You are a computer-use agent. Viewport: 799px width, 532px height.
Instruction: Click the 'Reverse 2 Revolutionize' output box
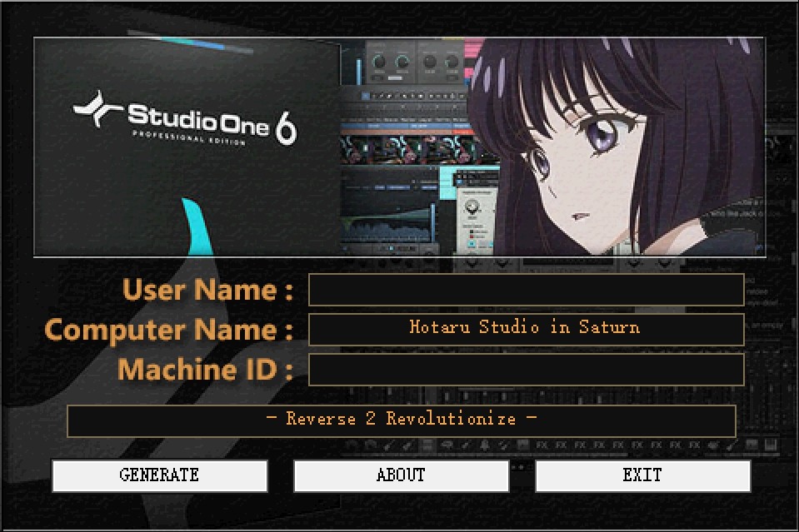pos(402,420)
